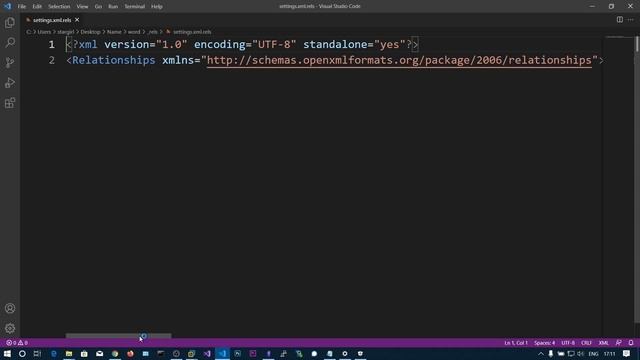This screenshot has height=360, width=640.
Task: Click the split editor right icon
Action: (x=620, y=20)
